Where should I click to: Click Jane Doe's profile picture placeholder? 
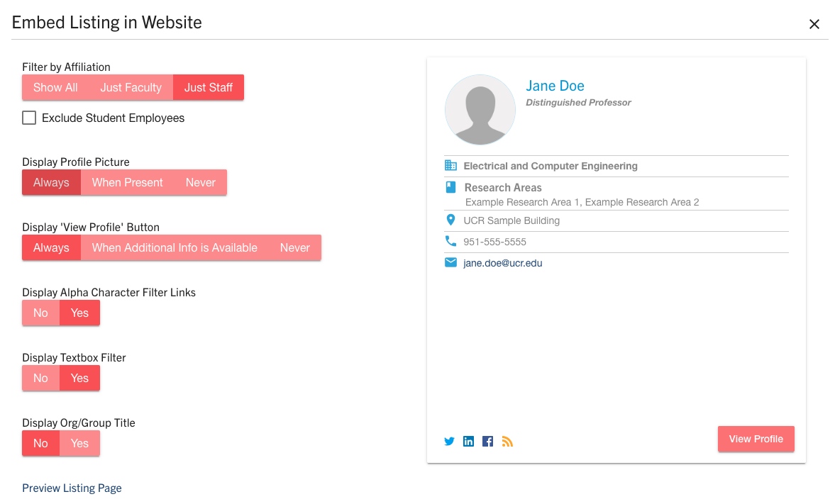click(480, 111)
